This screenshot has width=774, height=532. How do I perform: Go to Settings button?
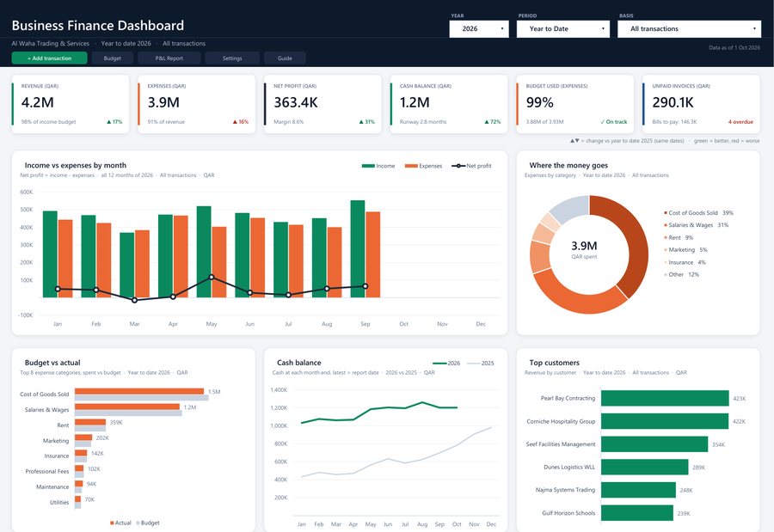[x=232, y=58]
